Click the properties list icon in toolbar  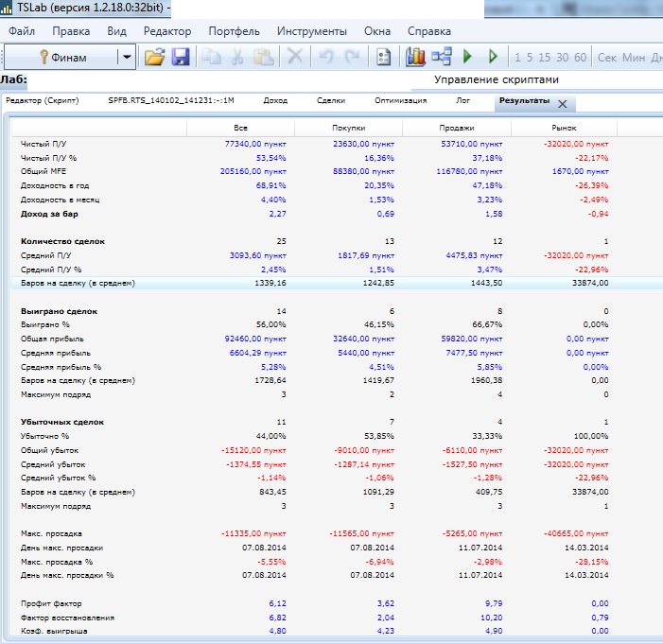pyautogui.click(x=383, y=57)
